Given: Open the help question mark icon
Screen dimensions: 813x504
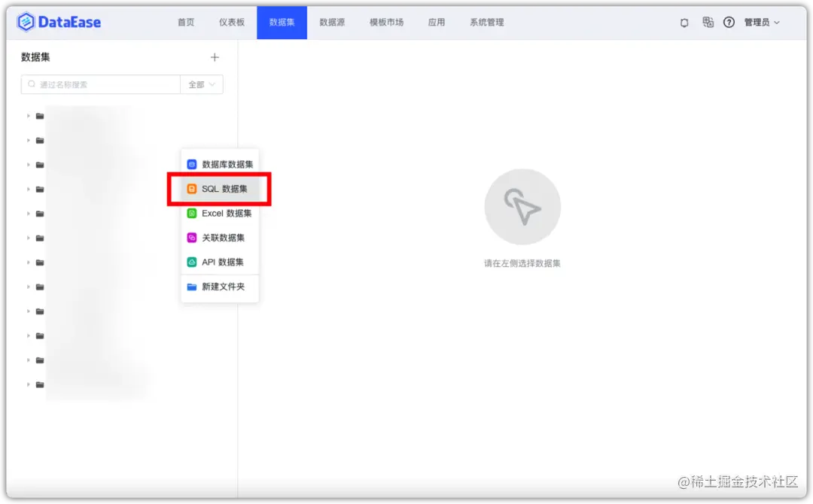Looking at the screenshot, I should pyautogui.click(x=729, y=23).
